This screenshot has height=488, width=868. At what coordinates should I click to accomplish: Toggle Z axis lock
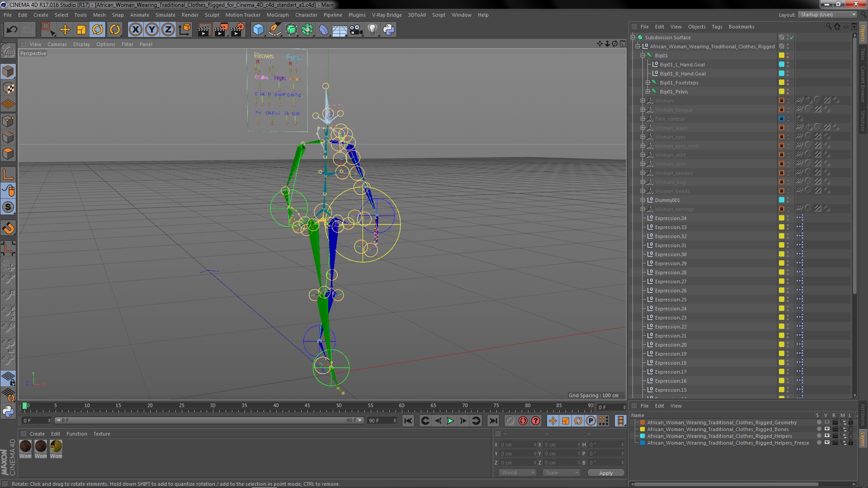coord(168,30)
